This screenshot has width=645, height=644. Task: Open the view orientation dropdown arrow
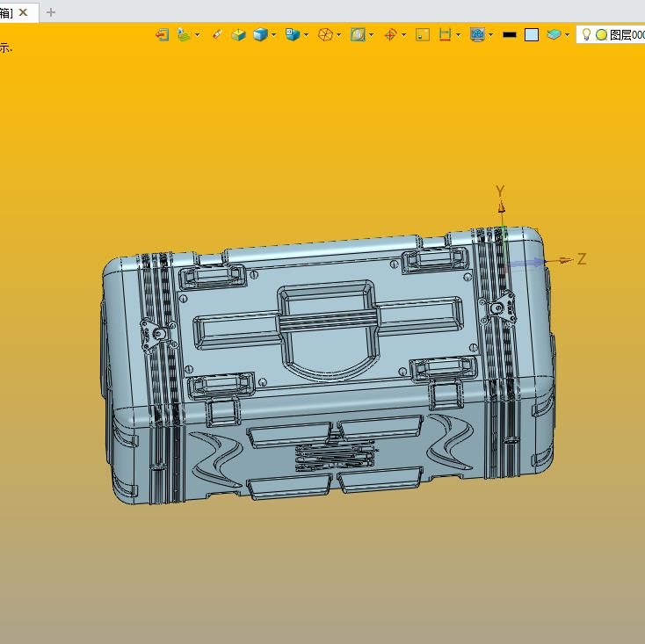point(307,35)
